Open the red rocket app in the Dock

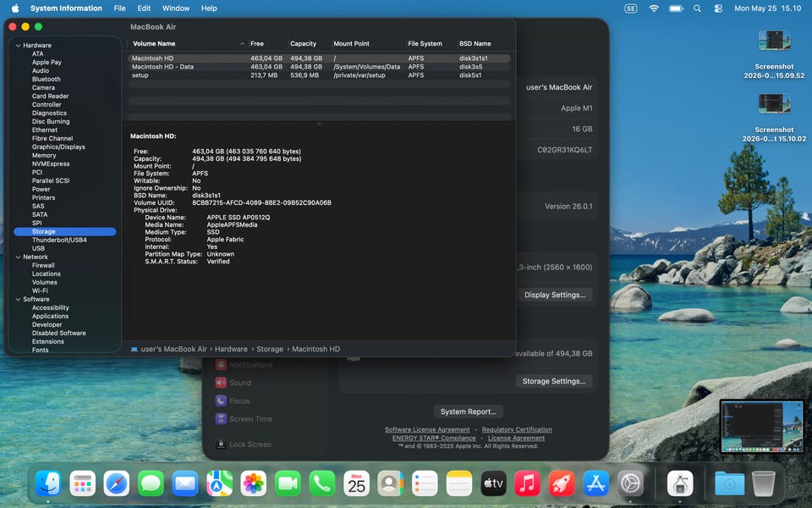562,483
